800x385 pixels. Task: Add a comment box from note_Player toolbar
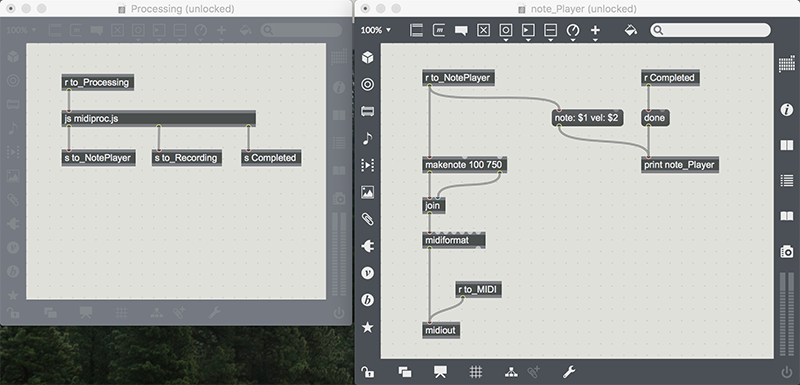(461, 31)
